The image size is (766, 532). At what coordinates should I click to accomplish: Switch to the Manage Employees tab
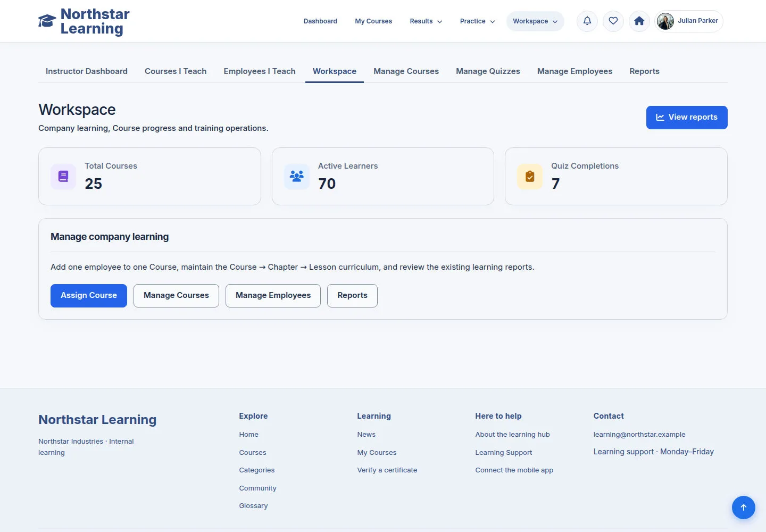pos(575,71)
